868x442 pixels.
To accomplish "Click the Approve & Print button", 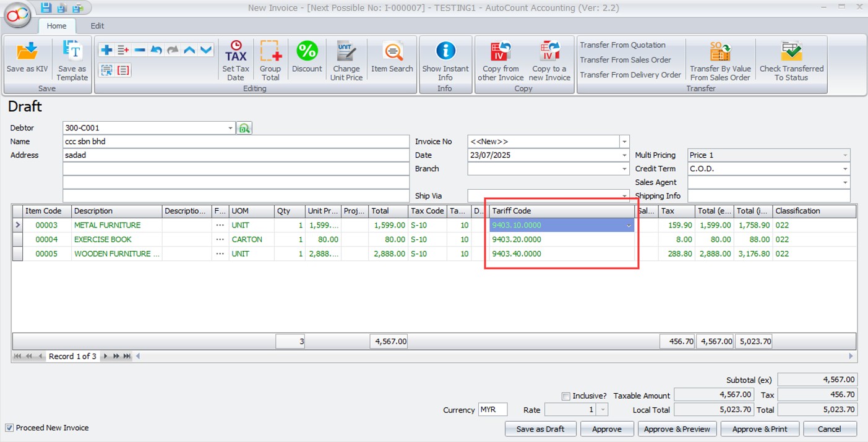I will (x=760, y=429).
